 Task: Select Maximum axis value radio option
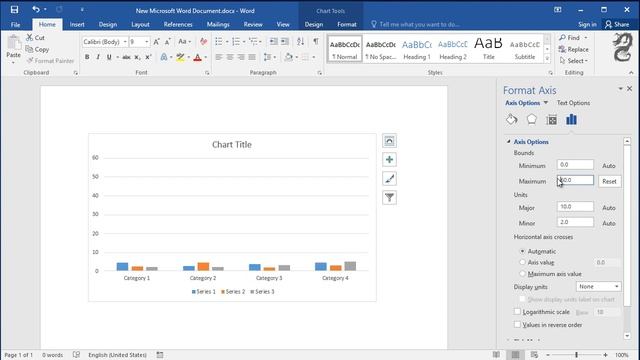(x=522, y=274)
